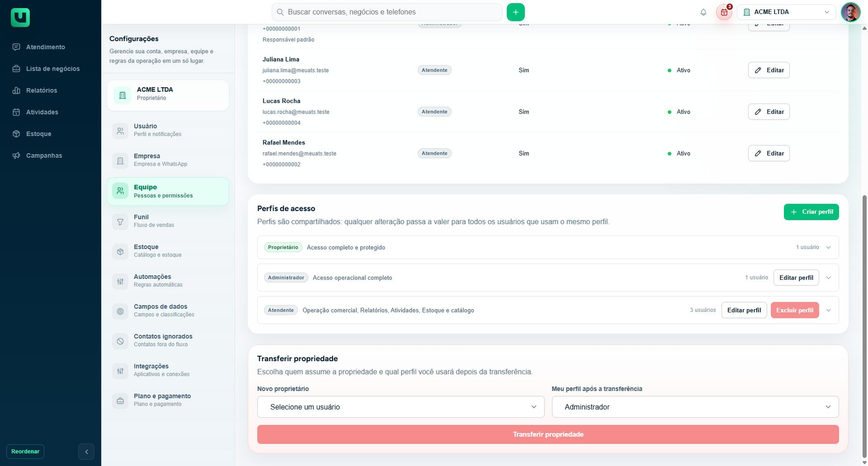The width and height of the screenshot is (868, 466).
Task: Open the ACME LTDA company dropdown
Action: tap(786, 12)
